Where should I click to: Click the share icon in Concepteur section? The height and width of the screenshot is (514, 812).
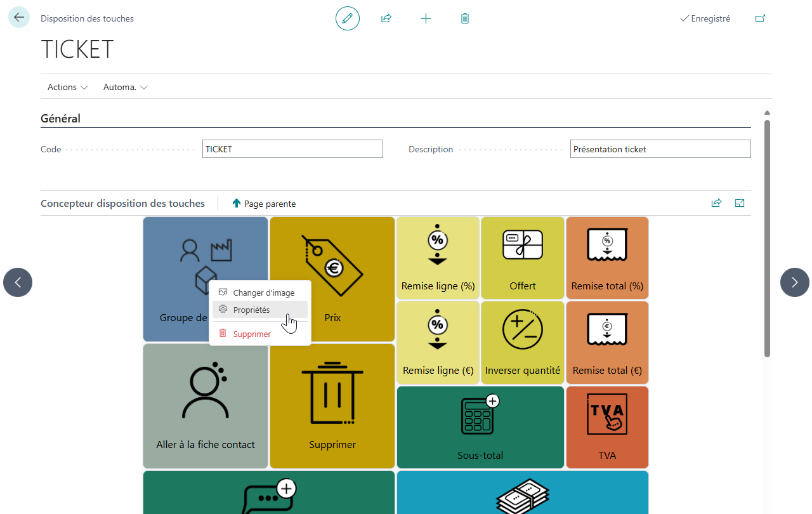tap(716, 203)
